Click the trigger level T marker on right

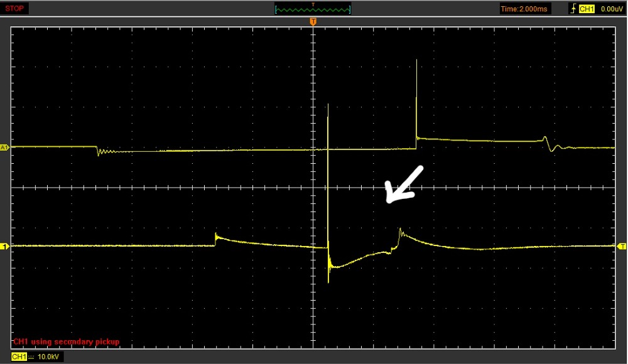(622, 245)
